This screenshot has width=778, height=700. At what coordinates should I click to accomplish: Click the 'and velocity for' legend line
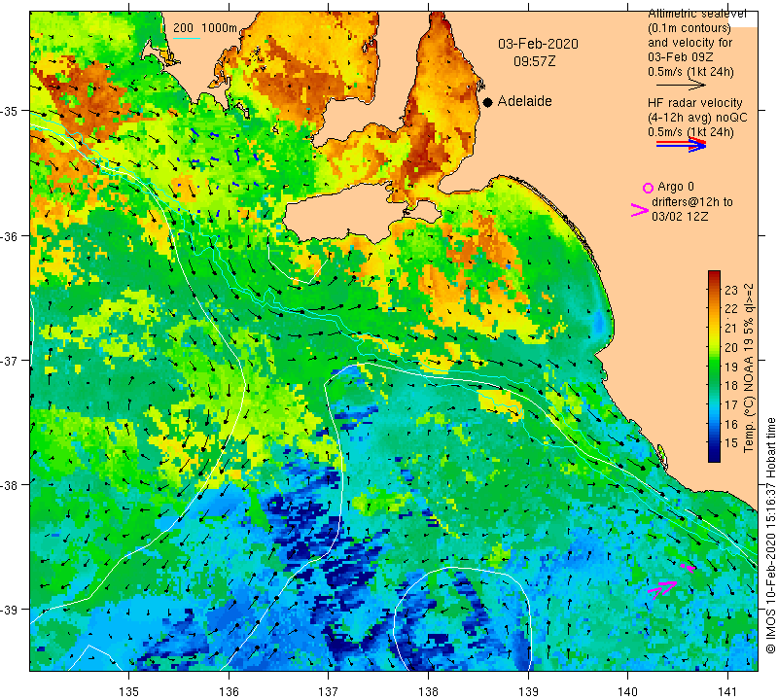click(x=690, y=43)
